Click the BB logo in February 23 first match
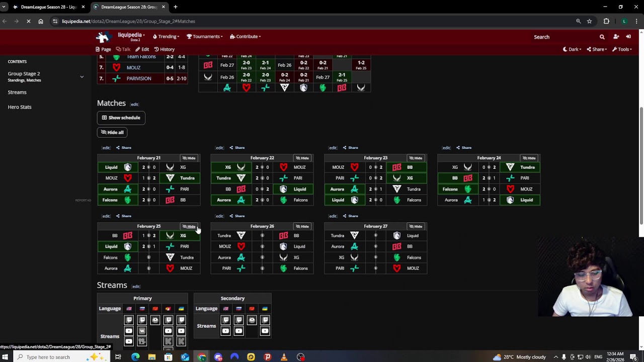This screenshot has height=362, width=644. 397,167
